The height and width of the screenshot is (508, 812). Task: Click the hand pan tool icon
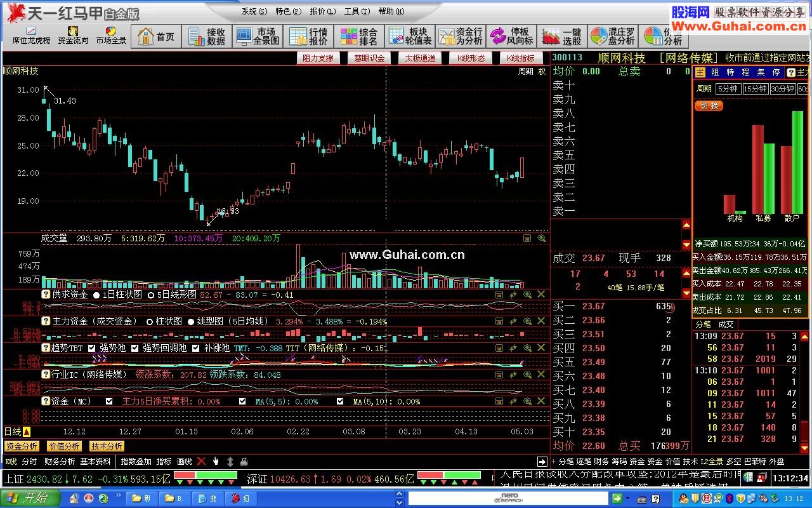coord(216,462)
